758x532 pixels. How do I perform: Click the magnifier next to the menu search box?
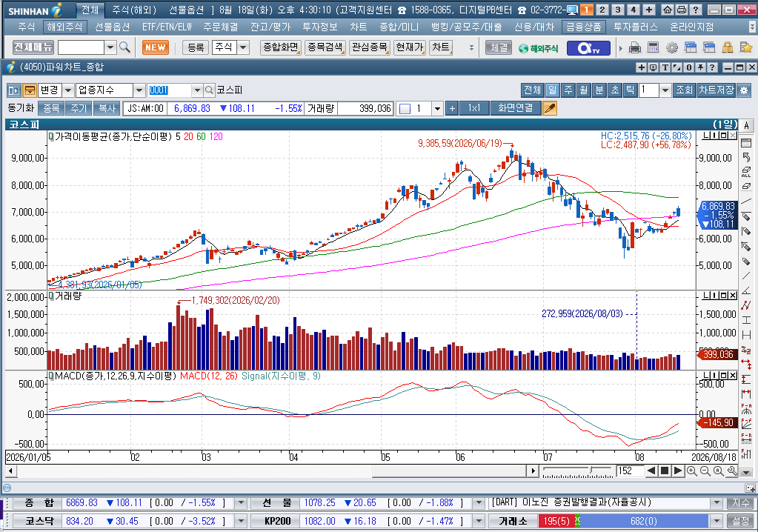[x=124, y=47]
